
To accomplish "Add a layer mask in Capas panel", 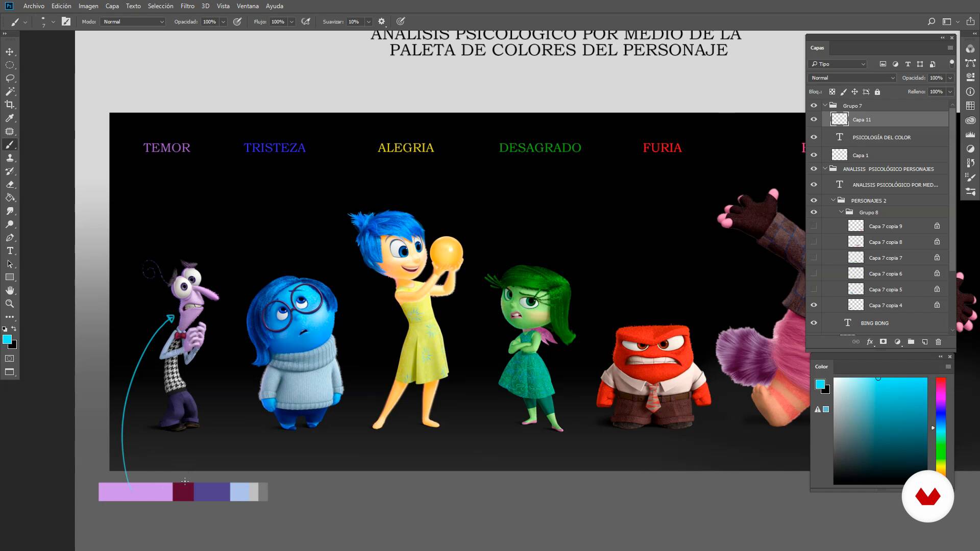I will pyautogui.click(x=884, y=342).
